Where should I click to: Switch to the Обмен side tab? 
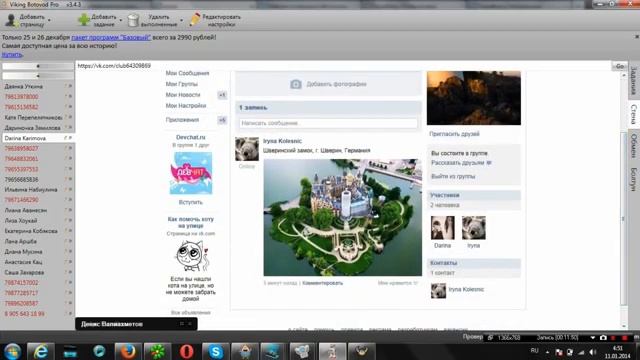coord(633,146)
